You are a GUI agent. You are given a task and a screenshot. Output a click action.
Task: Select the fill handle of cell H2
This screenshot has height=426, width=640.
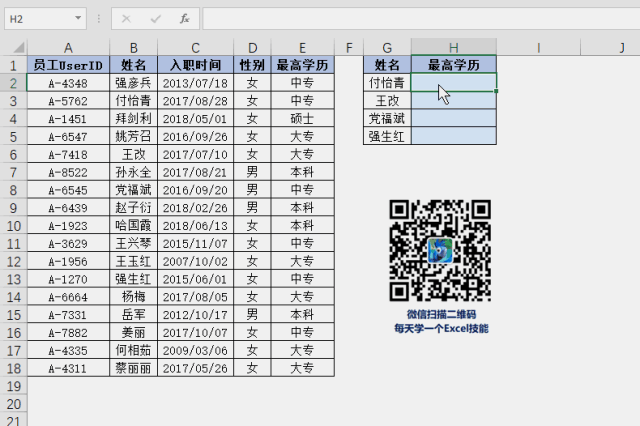coord(496,91)
